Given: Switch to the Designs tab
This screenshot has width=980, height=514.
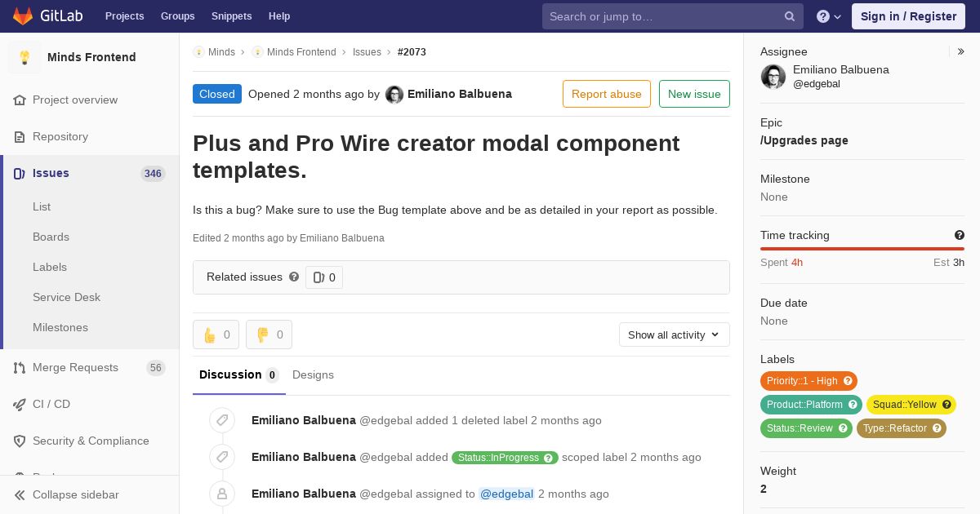Looking at the screenshot, I should tap(313, 375).
